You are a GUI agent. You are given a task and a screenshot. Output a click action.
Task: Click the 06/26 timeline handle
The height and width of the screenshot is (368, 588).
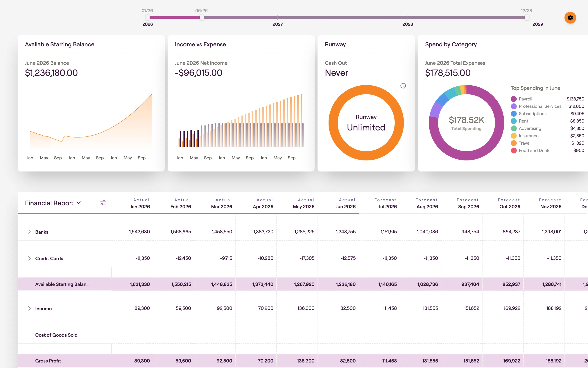pyautogui.click(x=202, y=17)
